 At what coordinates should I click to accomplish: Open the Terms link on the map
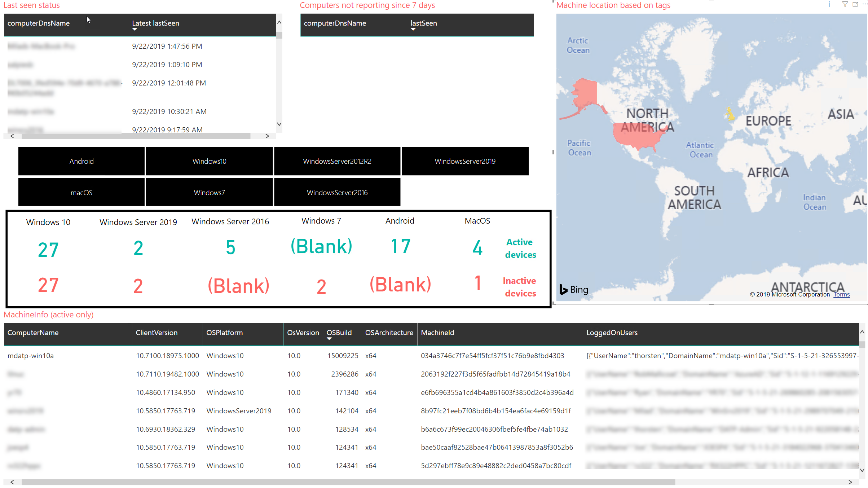pos(842,294)
